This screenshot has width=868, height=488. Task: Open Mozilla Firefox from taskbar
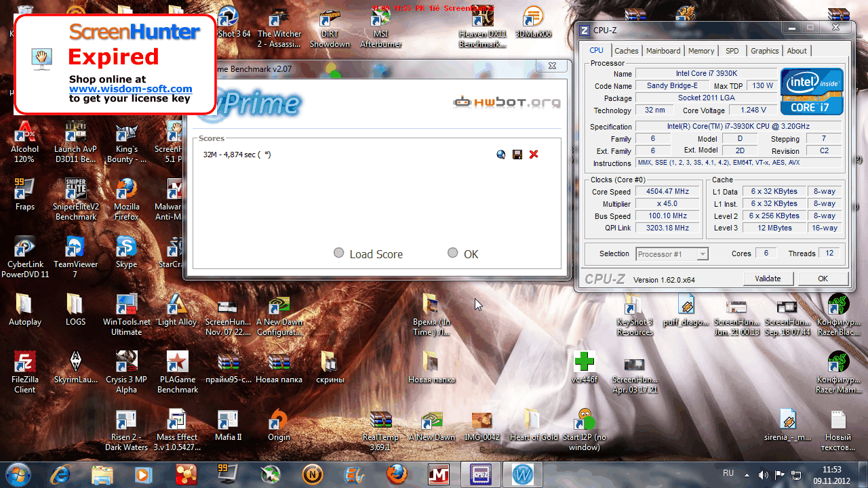click(397, 474)
